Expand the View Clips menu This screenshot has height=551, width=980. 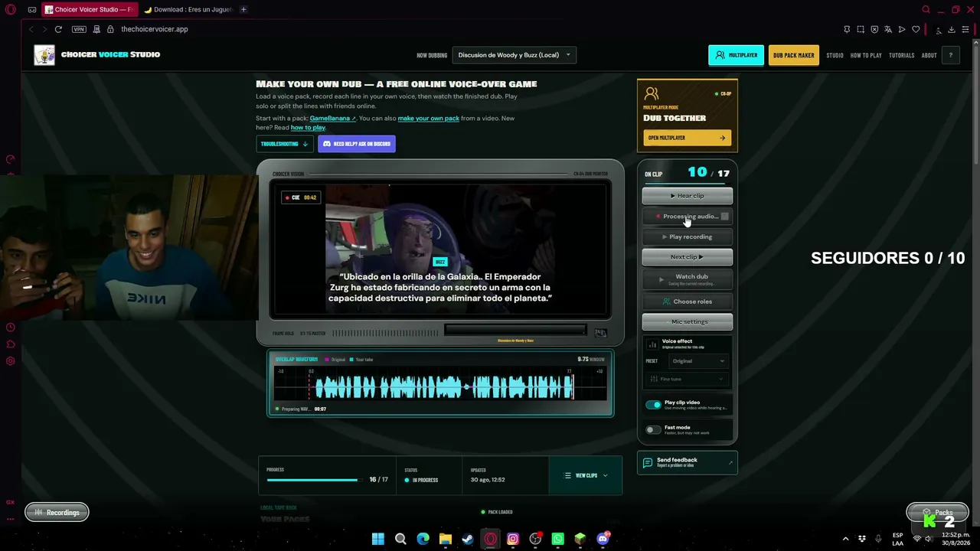click(x=586, y=476)
